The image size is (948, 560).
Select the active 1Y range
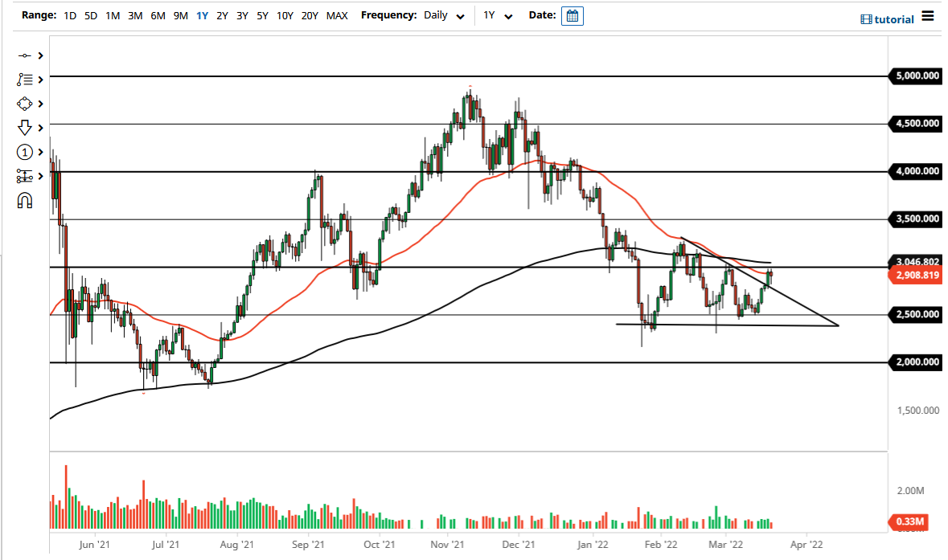click(x=202, y=16)
